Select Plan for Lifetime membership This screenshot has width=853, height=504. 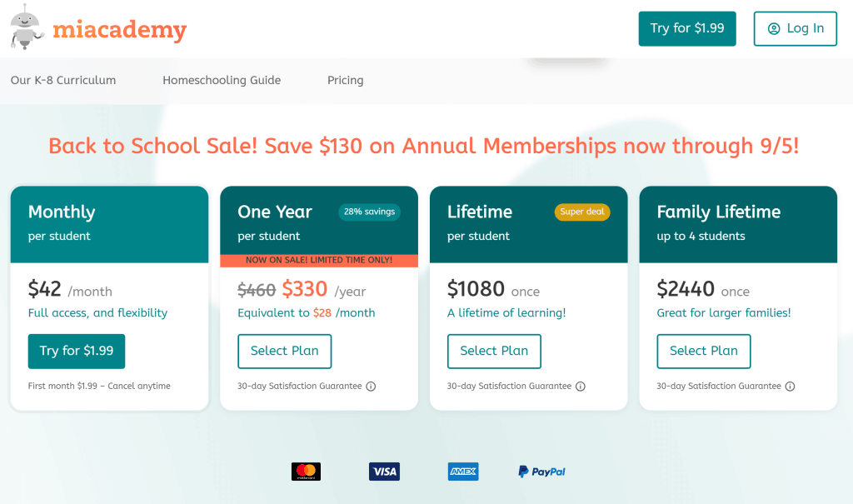[494, 351]
